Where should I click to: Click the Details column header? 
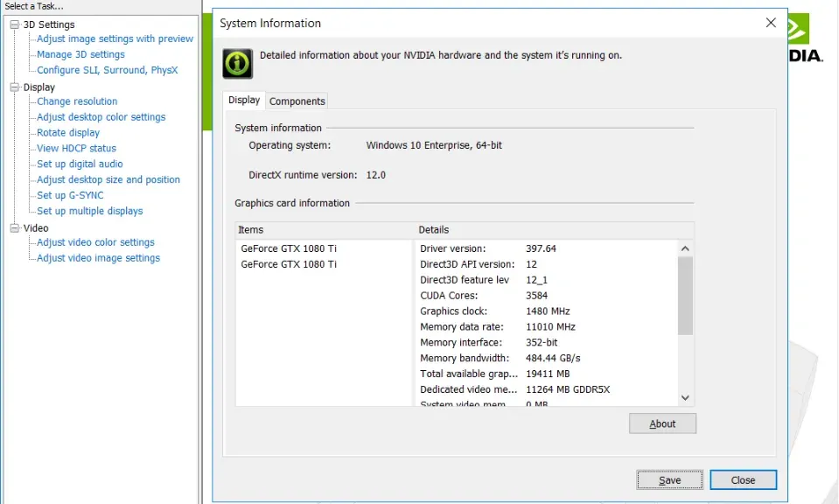coord(555,229)
